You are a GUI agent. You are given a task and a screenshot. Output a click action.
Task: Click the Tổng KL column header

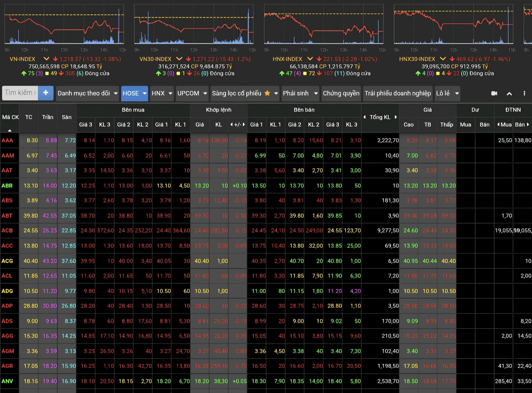coord(380,117)
